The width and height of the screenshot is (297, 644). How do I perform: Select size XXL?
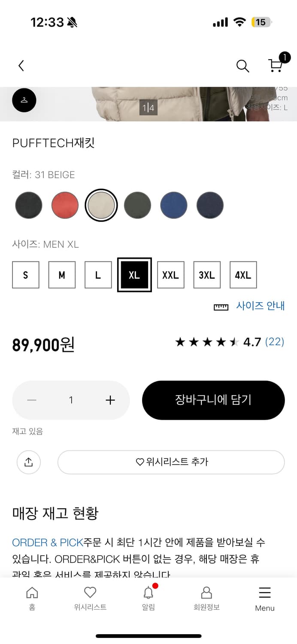(x=170, y=275)
